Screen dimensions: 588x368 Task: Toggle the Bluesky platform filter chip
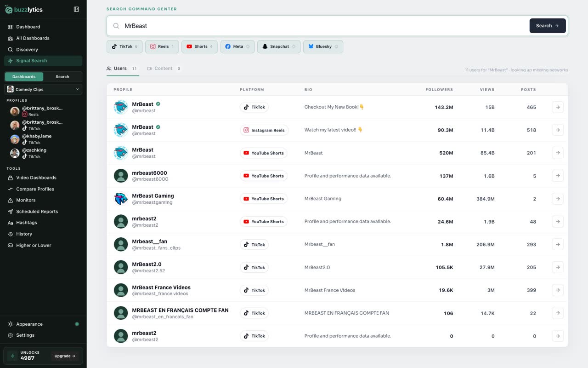[323, 46]
